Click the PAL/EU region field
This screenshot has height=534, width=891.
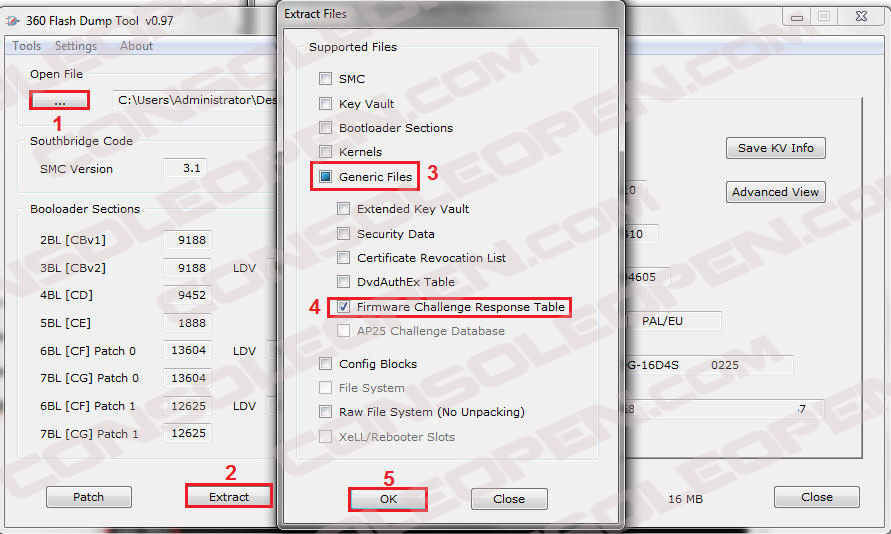pyautogui.click(x=674, y=321)
